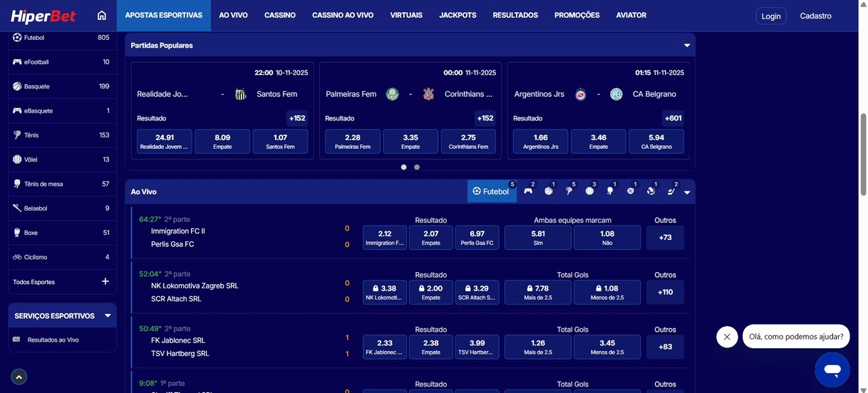This screenshot has width=868, height=393.
Task: Filter live events by volleyball icon
Action: point(589,191)
